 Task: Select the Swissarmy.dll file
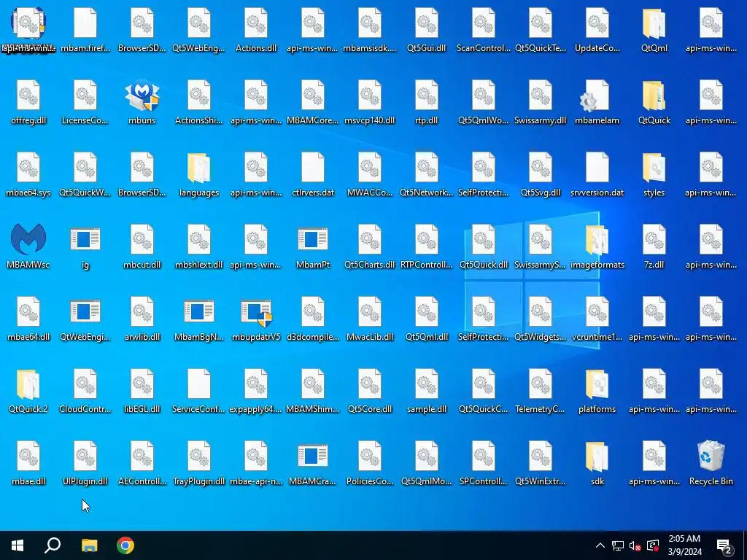tap(541, 96)
